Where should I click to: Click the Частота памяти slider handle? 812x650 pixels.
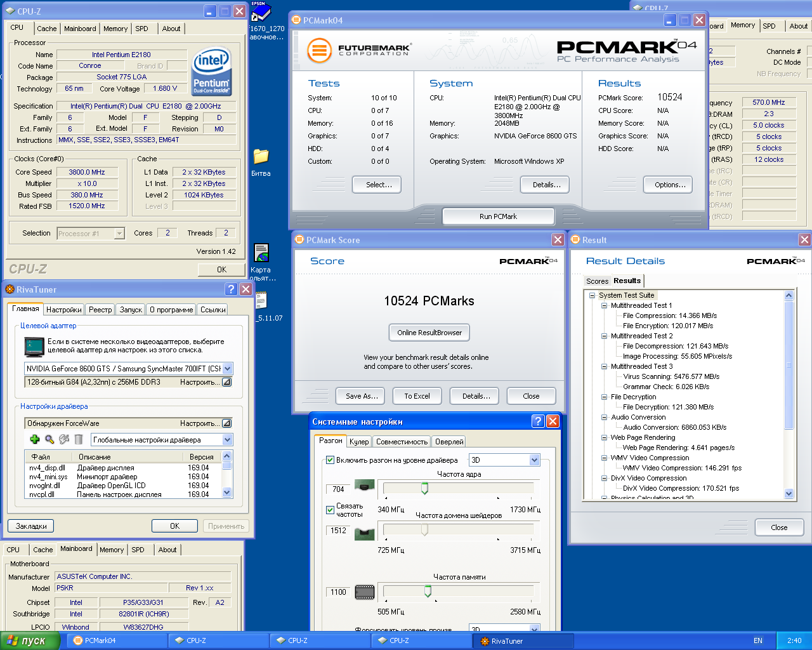428,591
